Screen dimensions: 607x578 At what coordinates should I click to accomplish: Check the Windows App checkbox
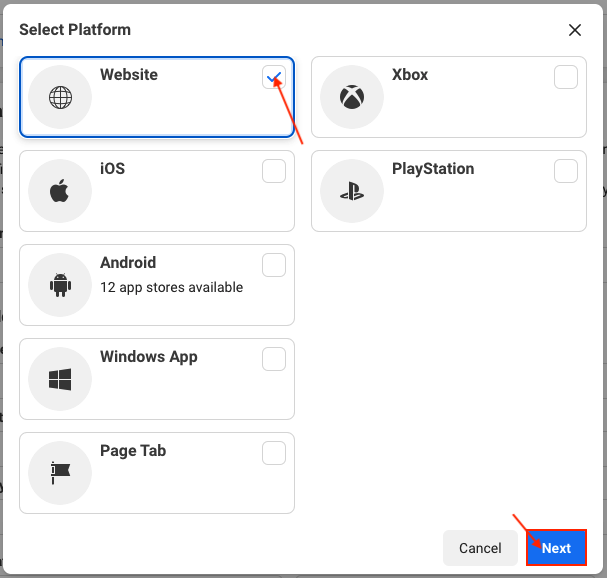[x=274, y=359]
